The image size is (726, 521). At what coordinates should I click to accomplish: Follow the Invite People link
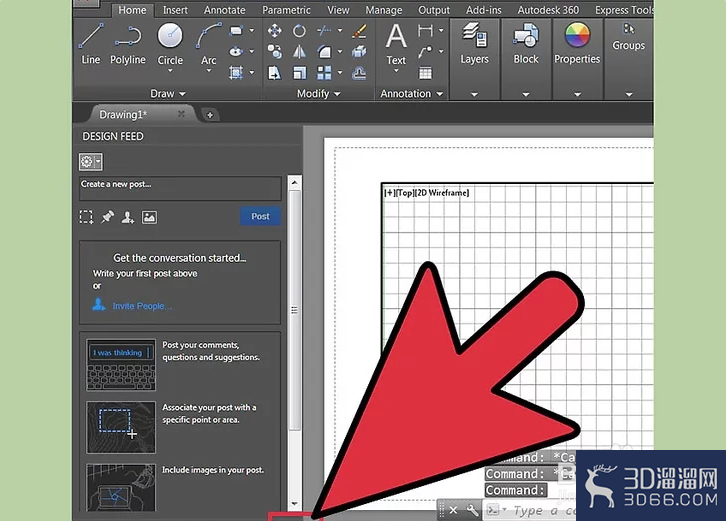click(142, 306)
